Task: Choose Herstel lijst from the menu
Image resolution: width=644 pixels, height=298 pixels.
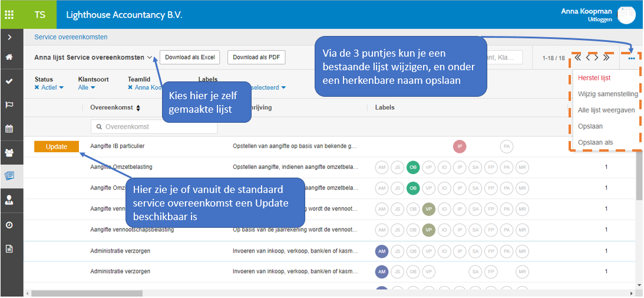Action: 594,78
